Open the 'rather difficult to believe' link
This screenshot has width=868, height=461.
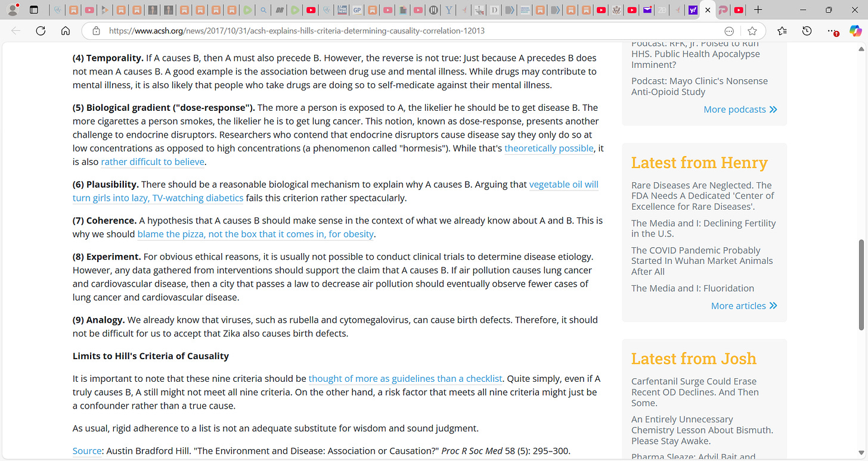coord(153,162)
